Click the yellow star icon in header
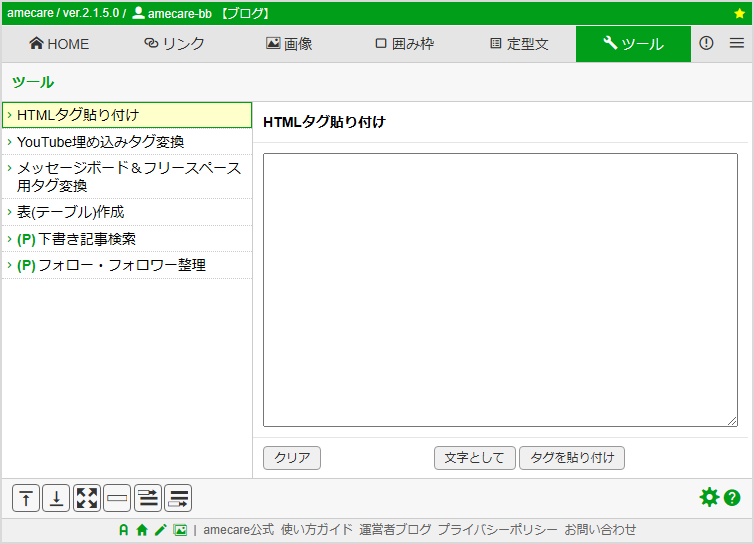The image size is (754, 544). (x=739, y=14)
